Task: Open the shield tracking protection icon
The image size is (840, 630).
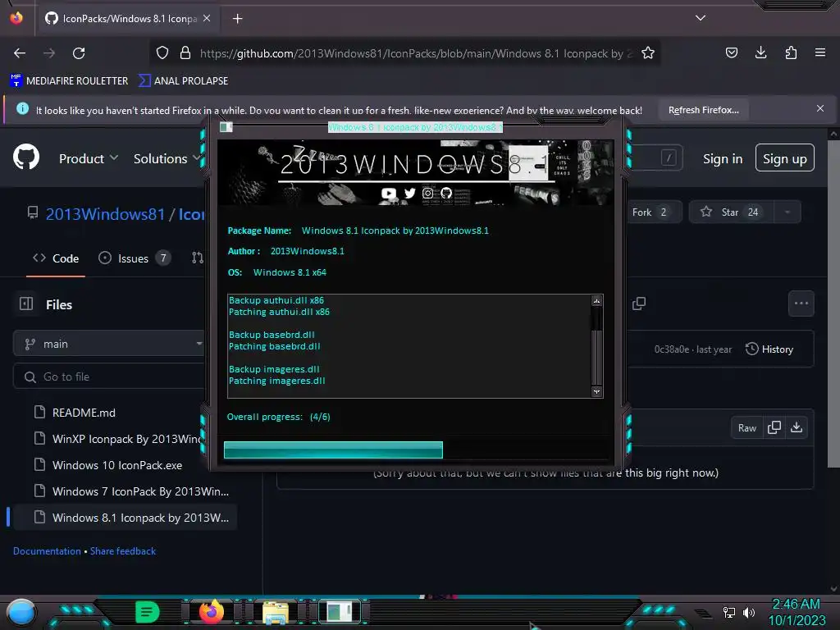Action: click(x=162, y=53)
